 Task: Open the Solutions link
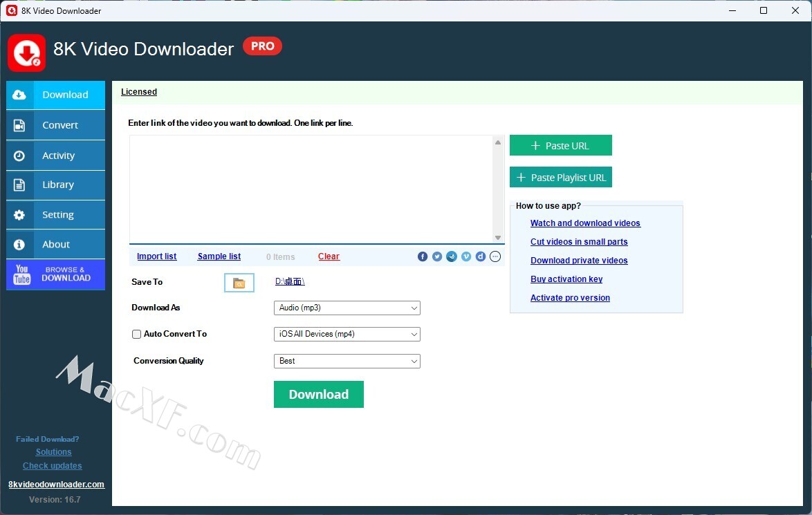tap(53, 452)
